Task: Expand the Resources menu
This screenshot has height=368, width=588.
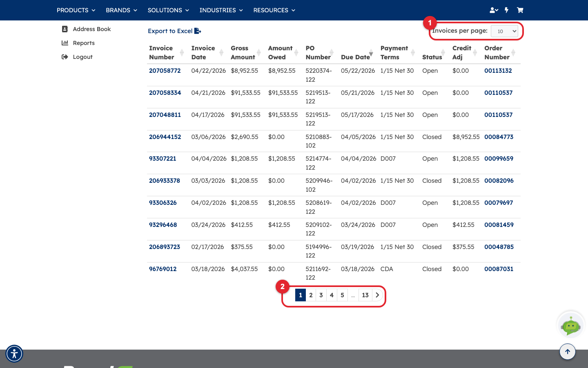Action: point(274,10)
